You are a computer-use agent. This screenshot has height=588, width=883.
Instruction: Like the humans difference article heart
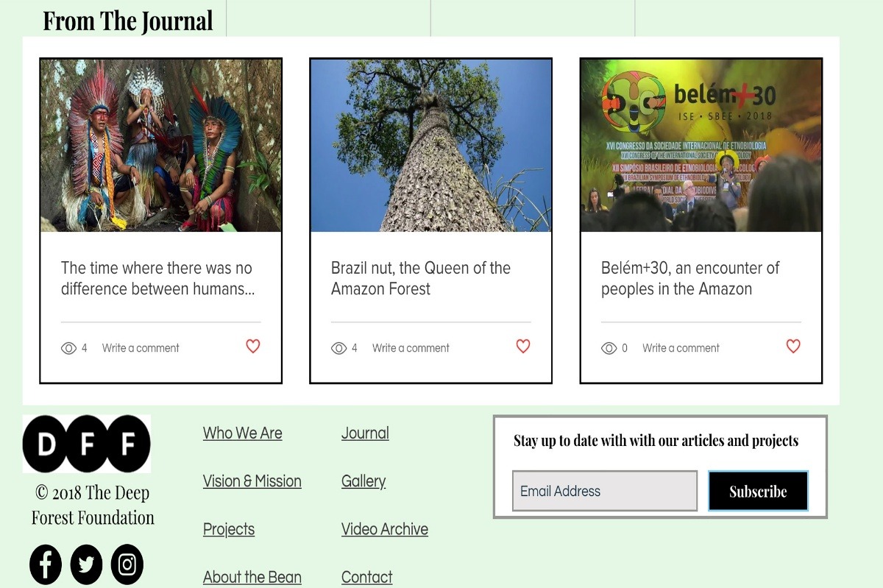tap(253, 346)
